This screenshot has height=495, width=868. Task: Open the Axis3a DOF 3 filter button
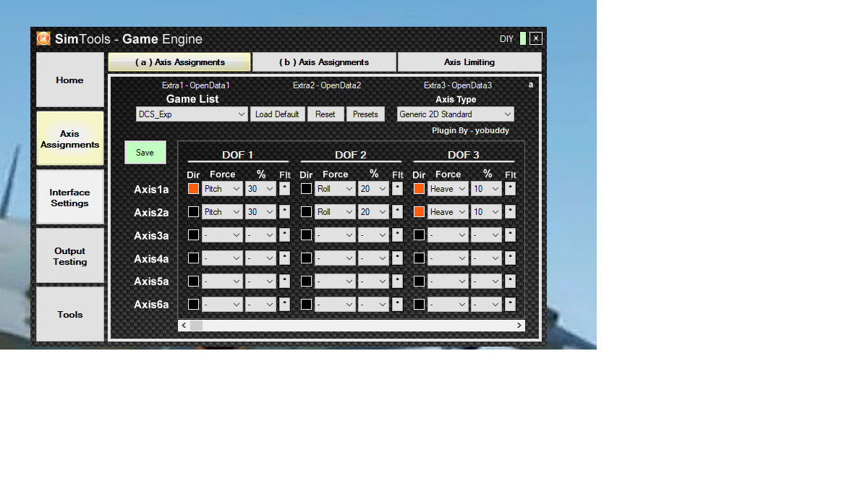510,235
